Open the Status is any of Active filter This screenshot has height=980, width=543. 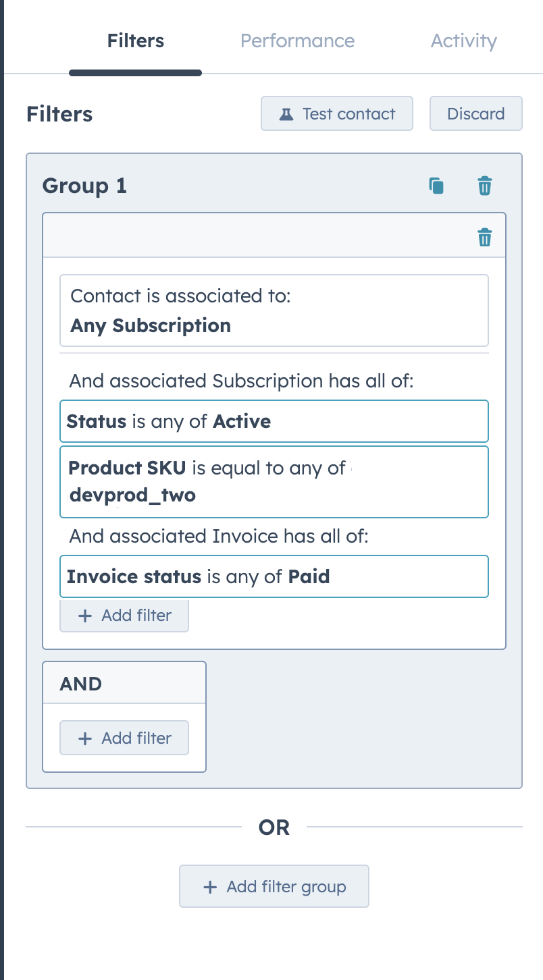tap(274, 421)
